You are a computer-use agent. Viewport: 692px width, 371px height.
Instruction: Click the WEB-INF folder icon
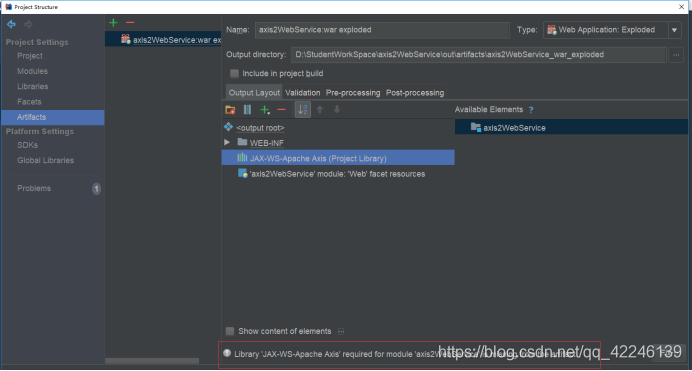point(242,142)
